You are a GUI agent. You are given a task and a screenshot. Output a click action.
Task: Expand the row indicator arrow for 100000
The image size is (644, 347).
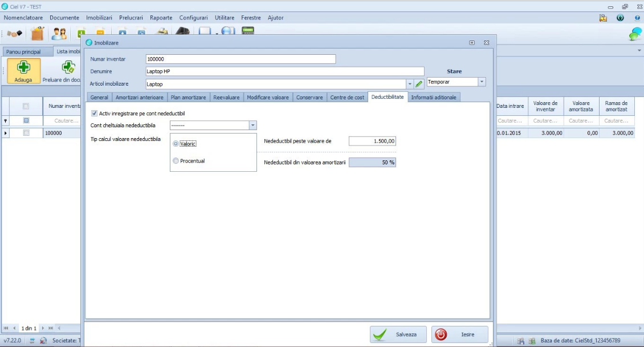(5, 133)
